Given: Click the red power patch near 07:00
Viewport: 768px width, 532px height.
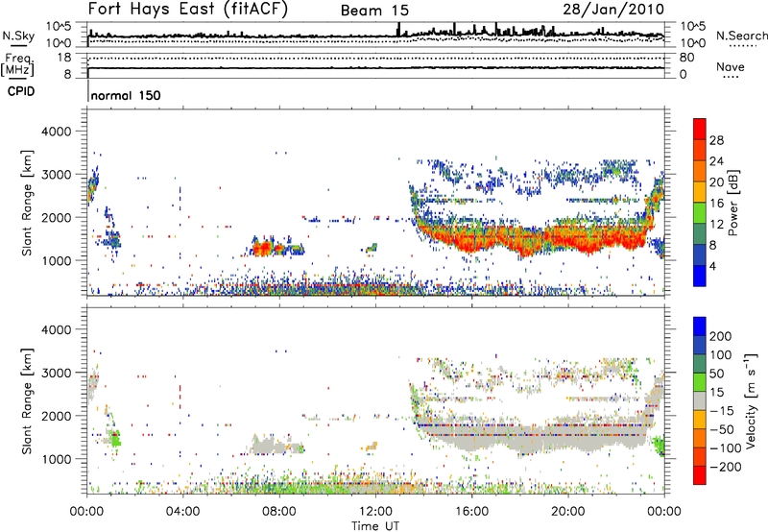Looking at the screenshot, I should (261, 249).
